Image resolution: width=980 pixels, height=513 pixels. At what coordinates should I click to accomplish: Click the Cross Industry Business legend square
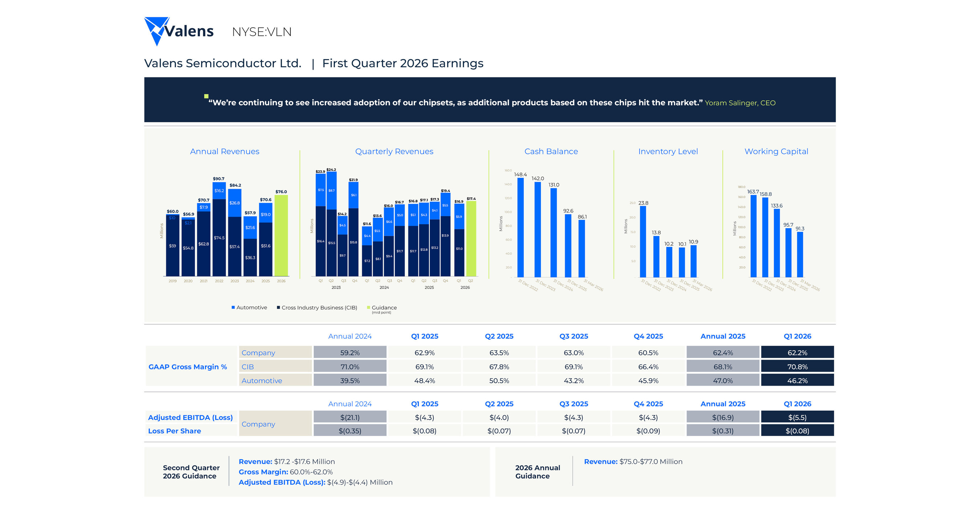[x=278, y=307]
